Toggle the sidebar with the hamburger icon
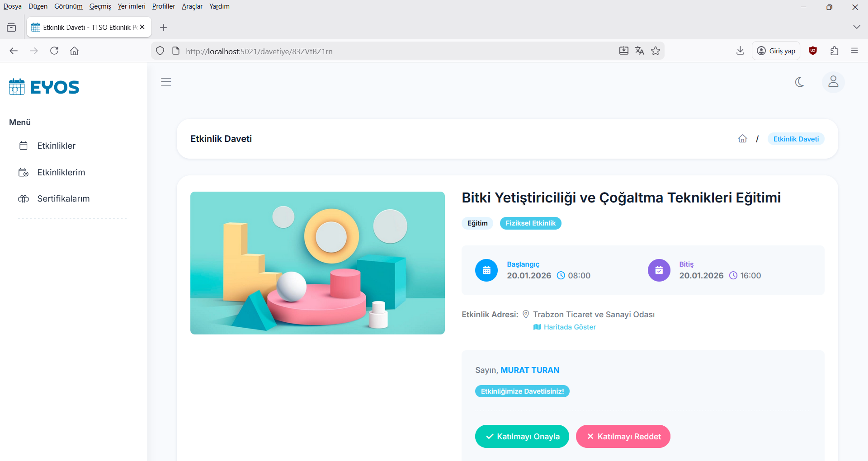Image resolution: width=868 pixels, height=461 pixels. 166,82
